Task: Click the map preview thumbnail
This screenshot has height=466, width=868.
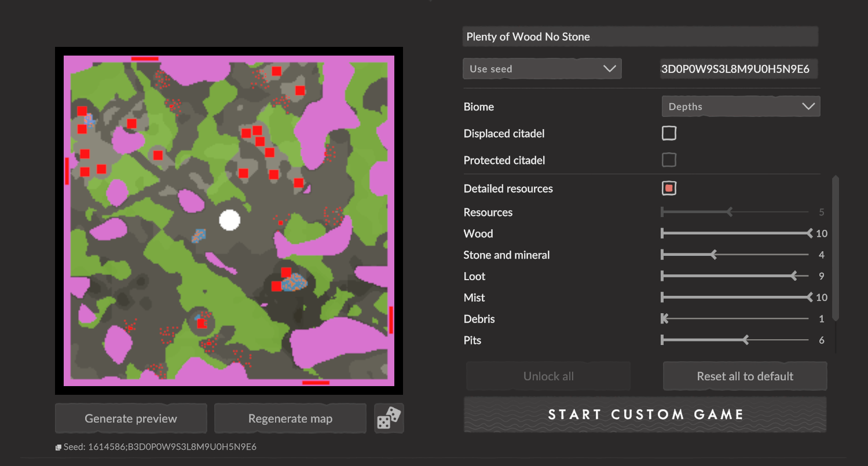Action: [229, 221]
